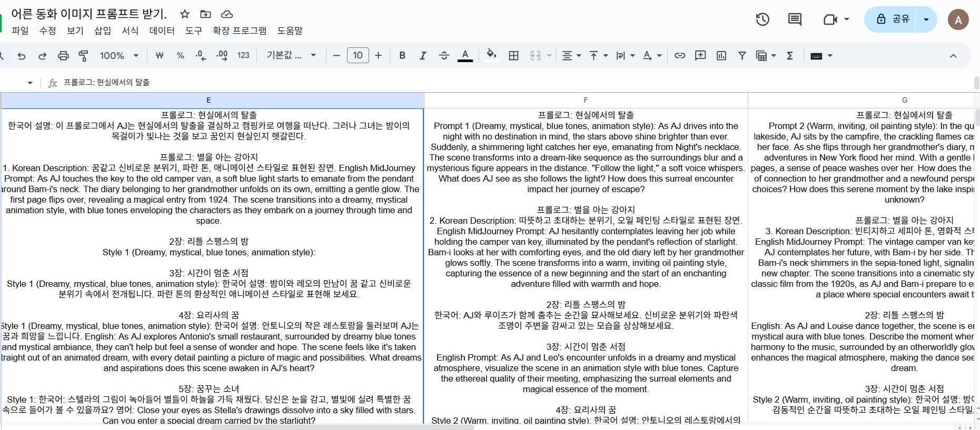
Task: Print the spreadsheet
Action: pyautogui.click(x=63, y=56)
